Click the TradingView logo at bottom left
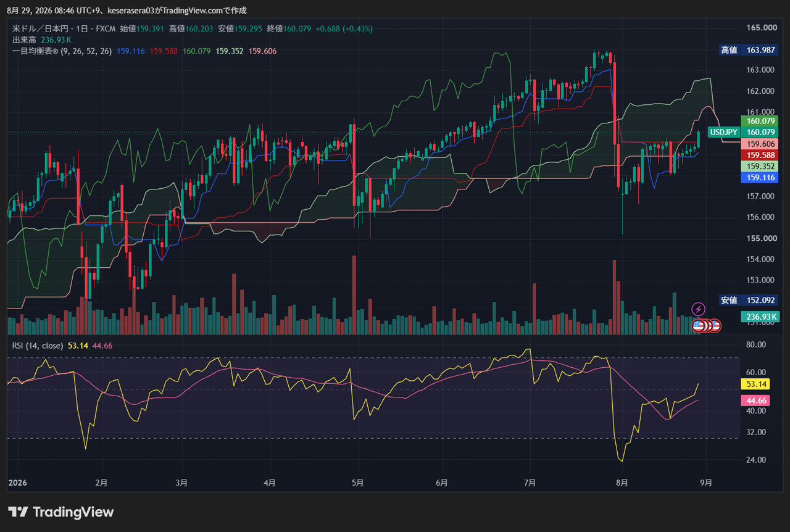 click(x=61, y=512)
